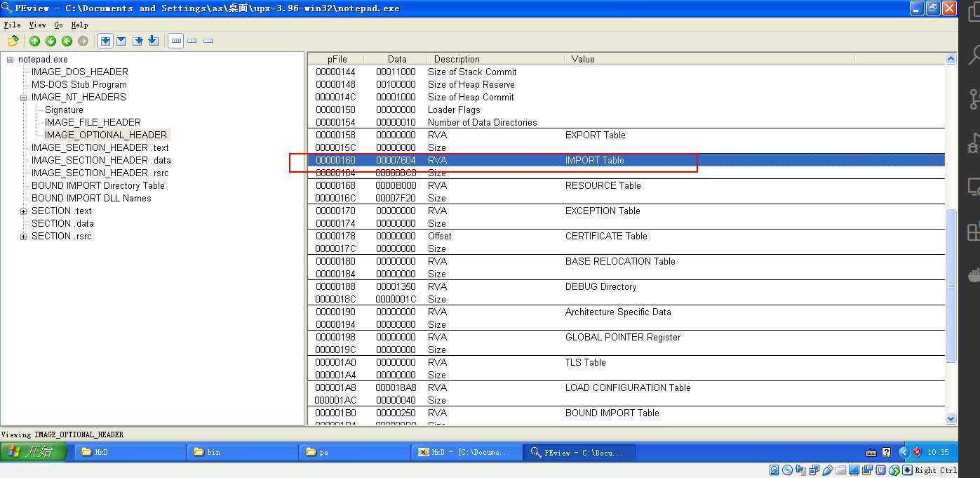Click the first blue download-arrow view icon

coord(105,41)
